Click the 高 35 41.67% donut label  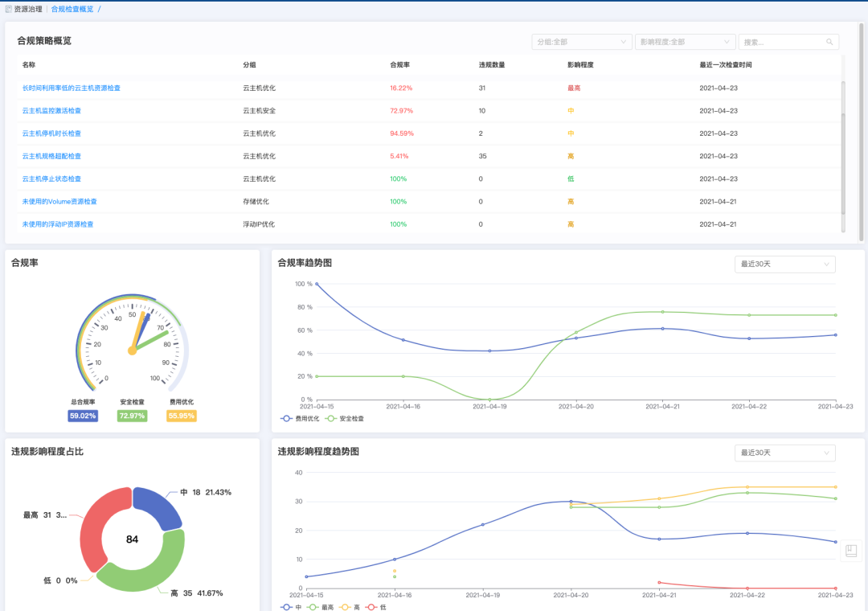(x=197, y=593)
